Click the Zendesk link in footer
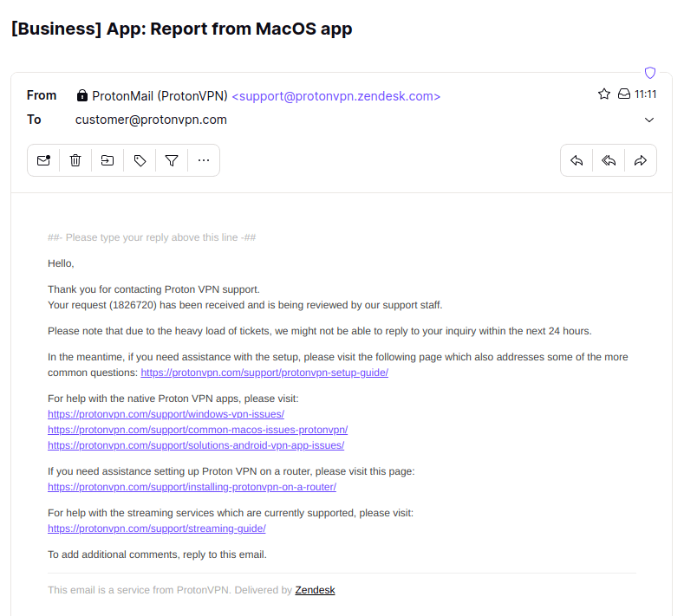684x616 pixels. [315, 590]
